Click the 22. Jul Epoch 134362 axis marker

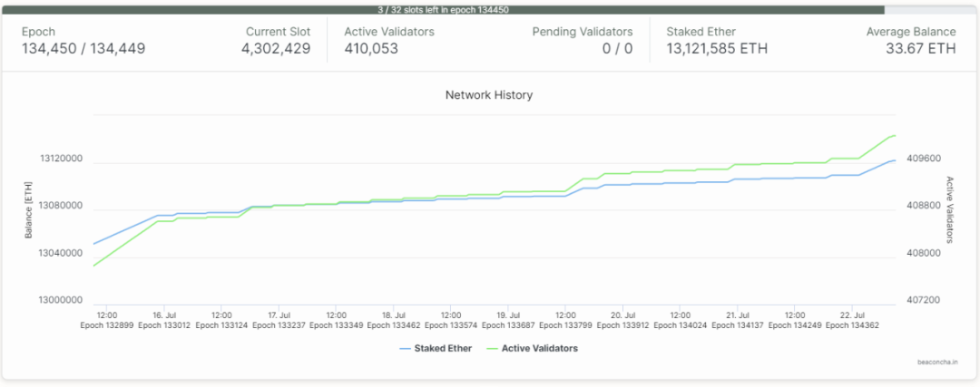tap(852, 320)
